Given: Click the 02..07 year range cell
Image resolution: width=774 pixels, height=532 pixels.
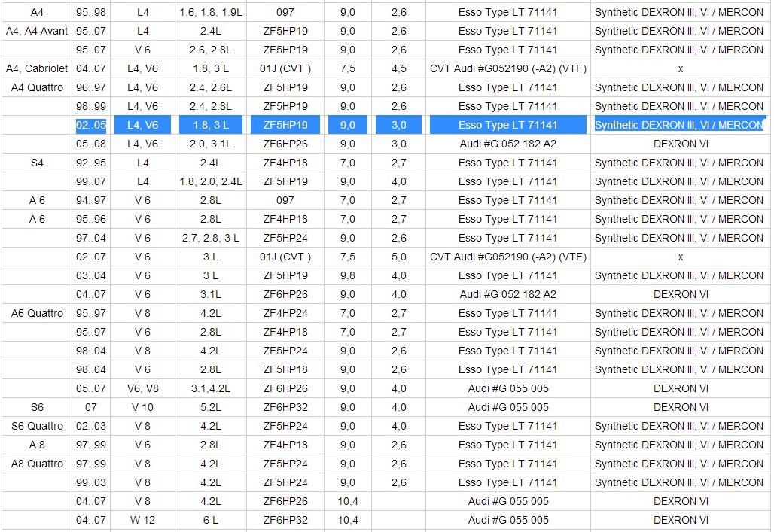Looking at the screenshot, I should [x=91, y=257].
